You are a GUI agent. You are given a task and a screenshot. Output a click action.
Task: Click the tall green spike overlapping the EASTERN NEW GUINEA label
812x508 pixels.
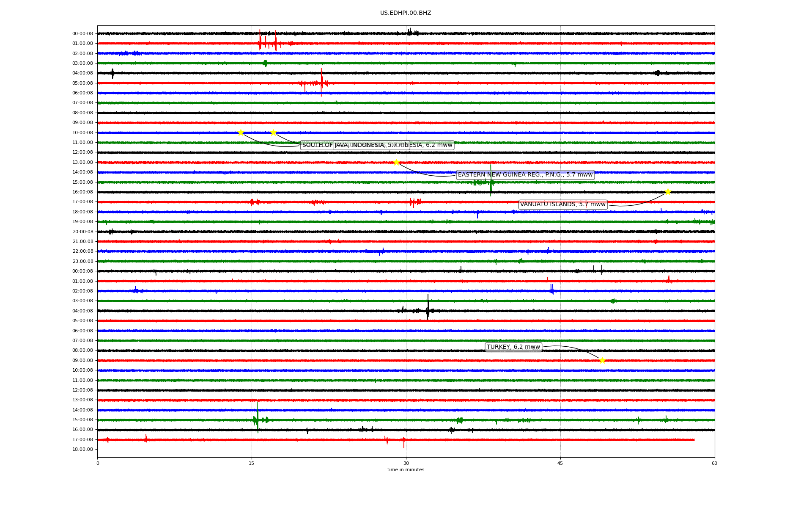coord(491,181)
